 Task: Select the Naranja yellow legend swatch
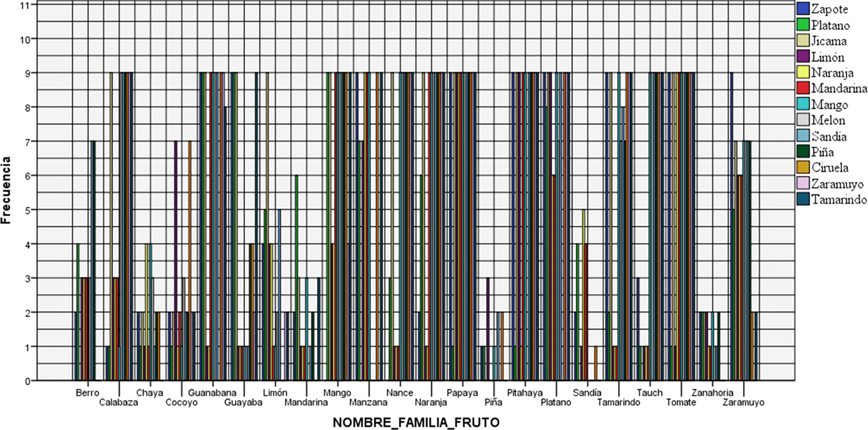803,72
